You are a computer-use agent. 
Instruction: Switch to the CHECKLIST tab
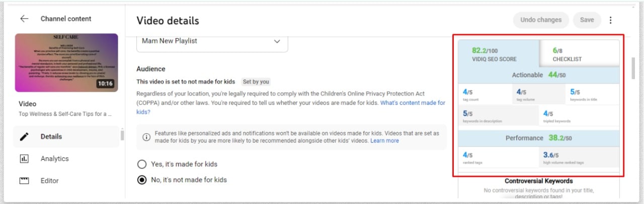(567, 54)
